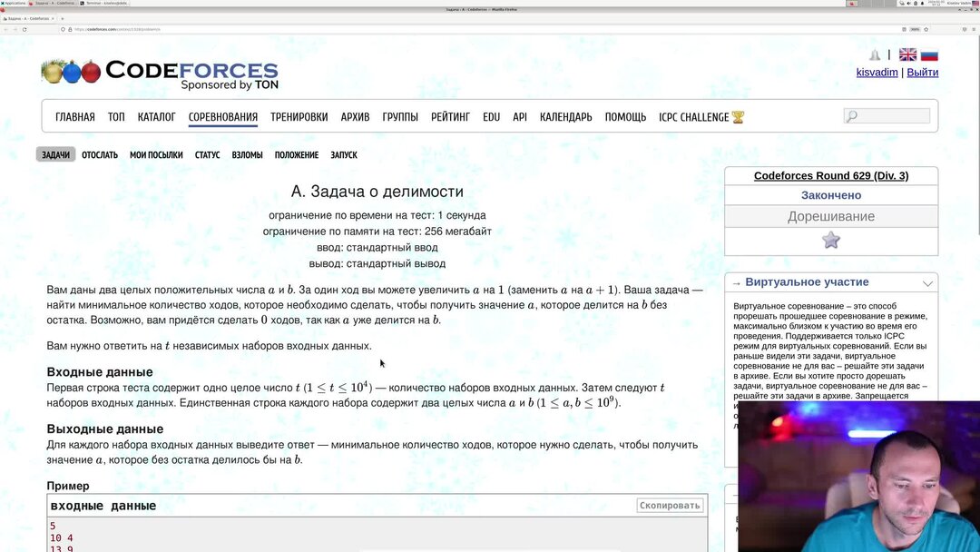The image size is (980, 552).
Task: Click the Выходные данные heading
Action: 105,429
